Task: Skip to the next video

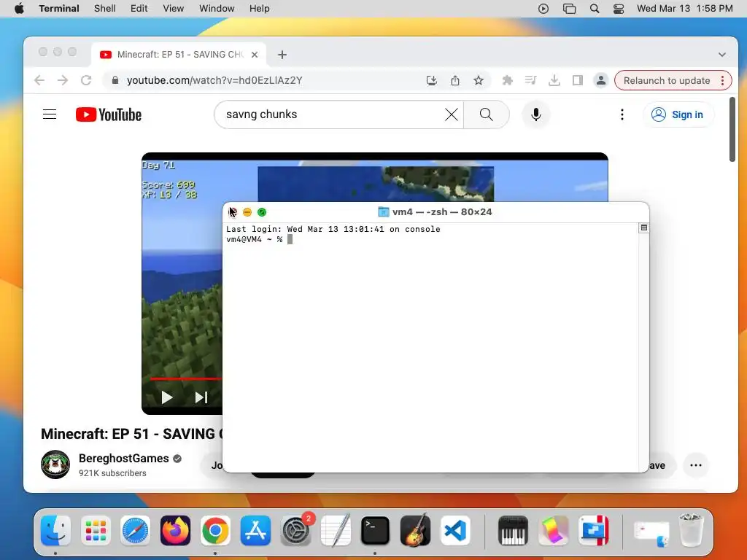Action: [x=201, y=397]
